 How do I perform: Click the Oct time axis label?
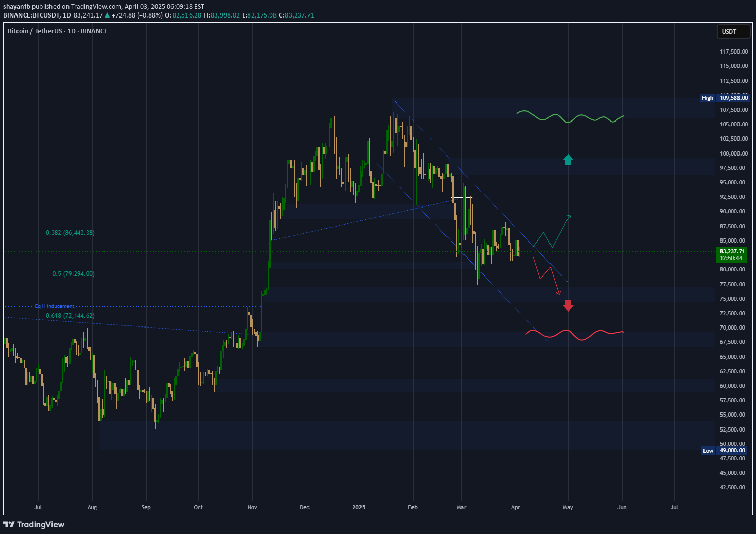point(198,507)
